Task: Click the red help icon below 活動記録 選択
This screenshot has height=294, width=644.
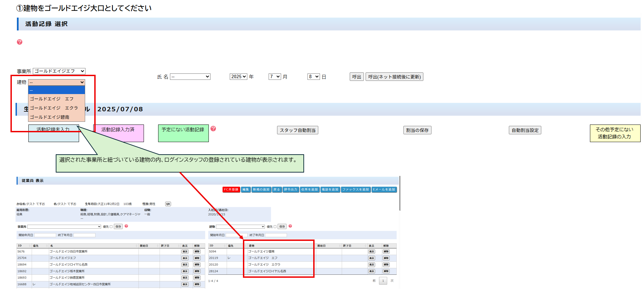Action: click(20, 42)
